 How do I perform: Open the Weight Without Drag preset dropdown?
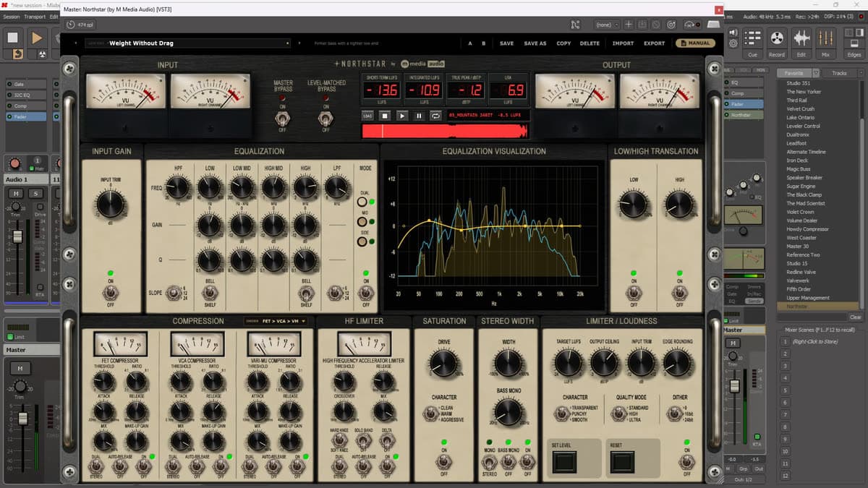click(x=187, y=43)
